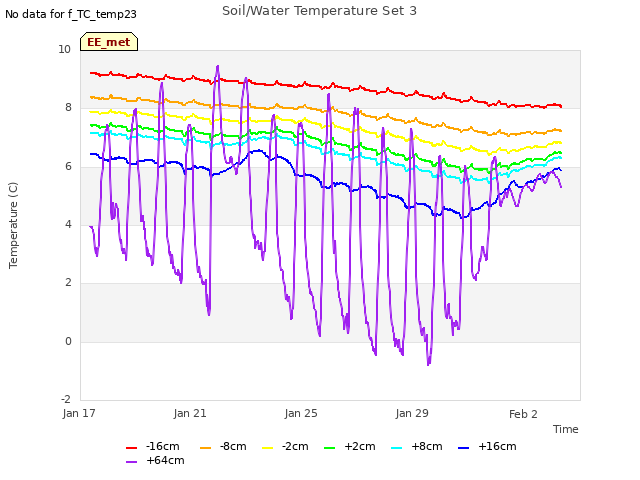
Task: Click the 'No data for f_TC_temp23' message
Action: pos(71,14)
